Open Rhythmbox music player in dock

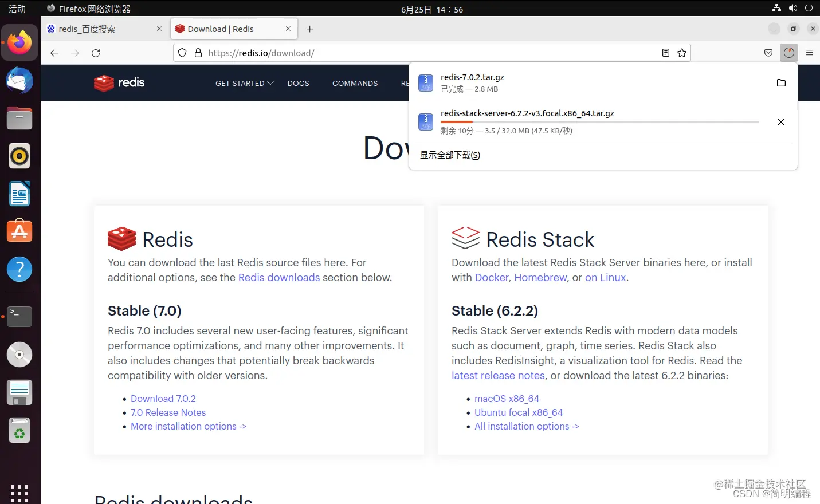[19, 156]
